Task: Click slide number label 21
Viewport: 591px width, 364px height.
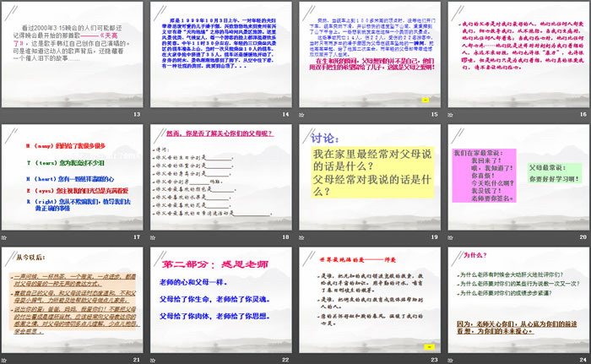Action: [x=137, y=360]
